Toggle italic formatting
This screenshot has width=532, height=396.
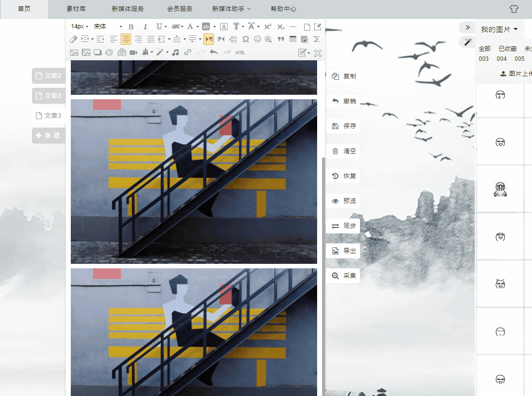pyautogui.click(x=145, y=27)
